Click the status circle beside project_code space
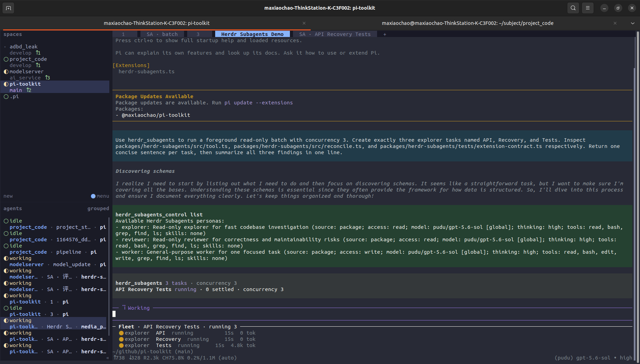The width and height of the screenshot is (640, 364). click(6, 59)
